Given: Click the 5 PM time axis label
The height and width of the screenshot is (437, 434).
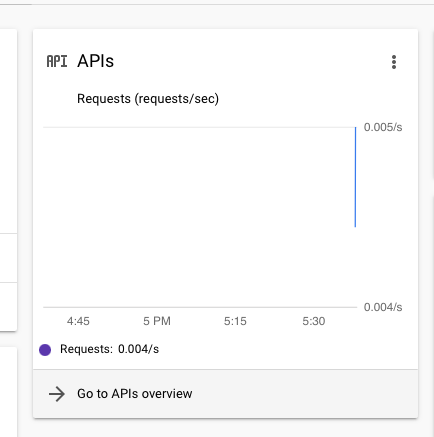Looking at the screenshot, I should pyautogui.click(x=157, y=321).
